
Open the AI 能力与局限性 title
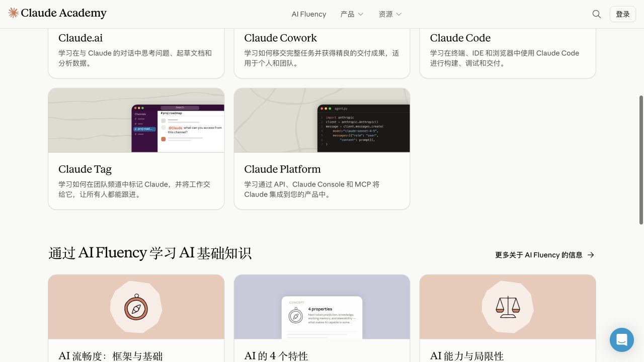[467, 356]
